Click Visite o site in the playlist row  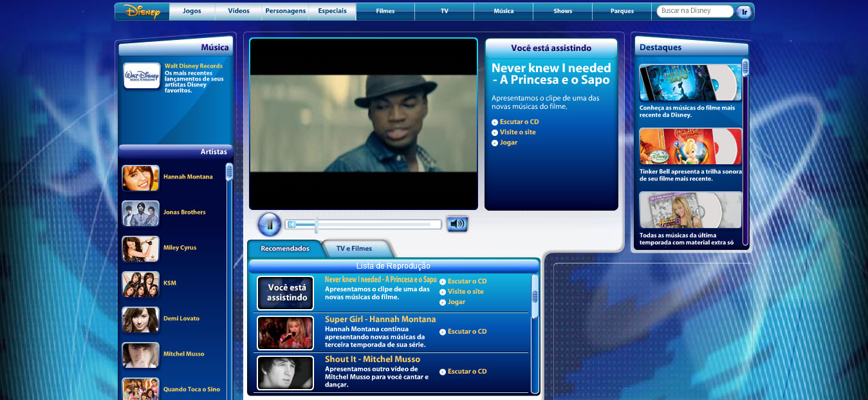[x=466, y=292]
